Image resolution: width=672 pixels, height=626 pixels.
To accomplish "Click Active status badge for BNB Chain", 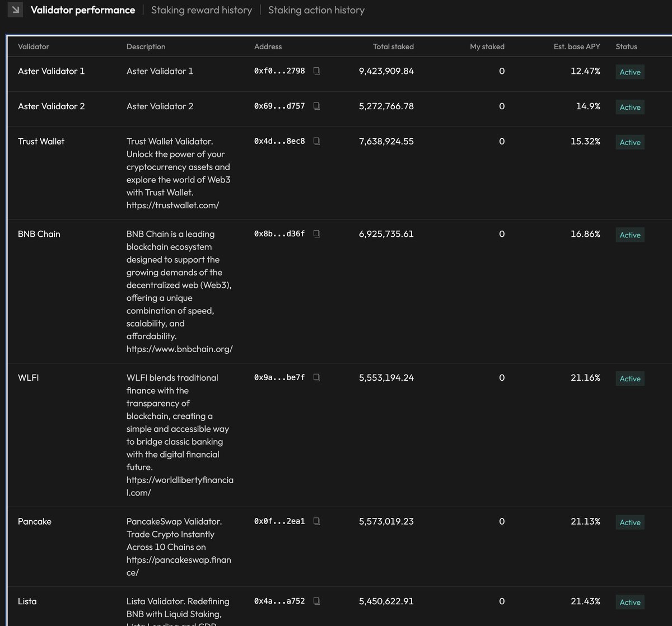I will (x=630, y=235).
